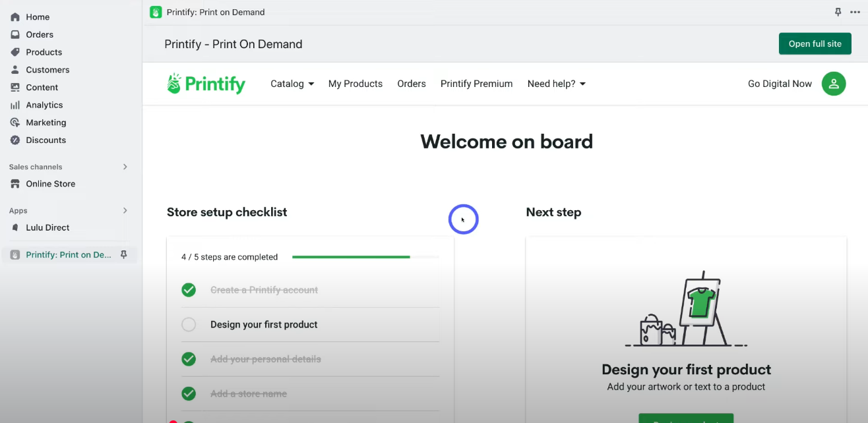Viewport: 868px width, 423px height.
Task: Click the Discounts label in sidebar
Action: point(46,140)
